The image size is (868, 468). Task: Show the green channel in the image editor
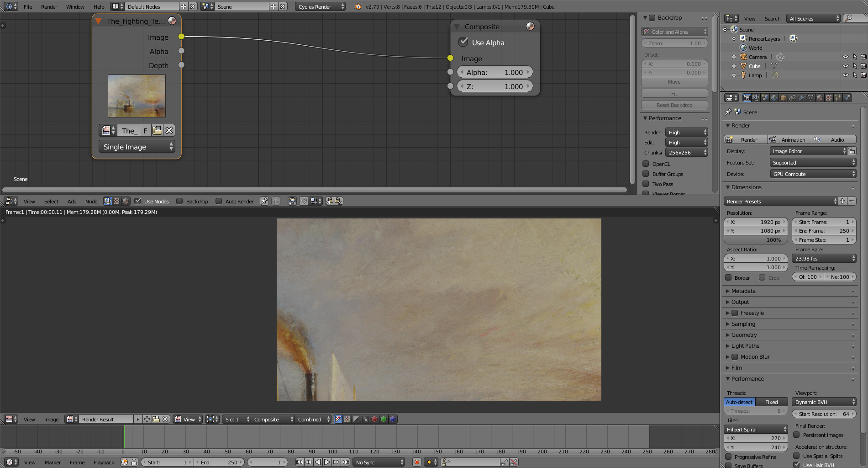pyautogui.click(x=384, y=419)
